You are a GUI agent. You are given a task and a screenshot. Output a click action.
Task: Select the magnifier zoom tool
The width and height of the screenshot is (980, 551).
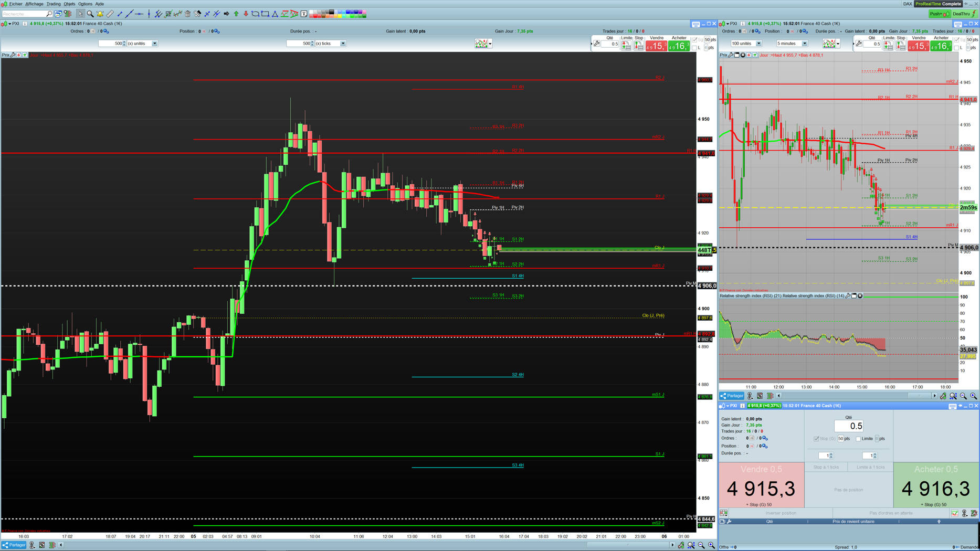point(90,14)
